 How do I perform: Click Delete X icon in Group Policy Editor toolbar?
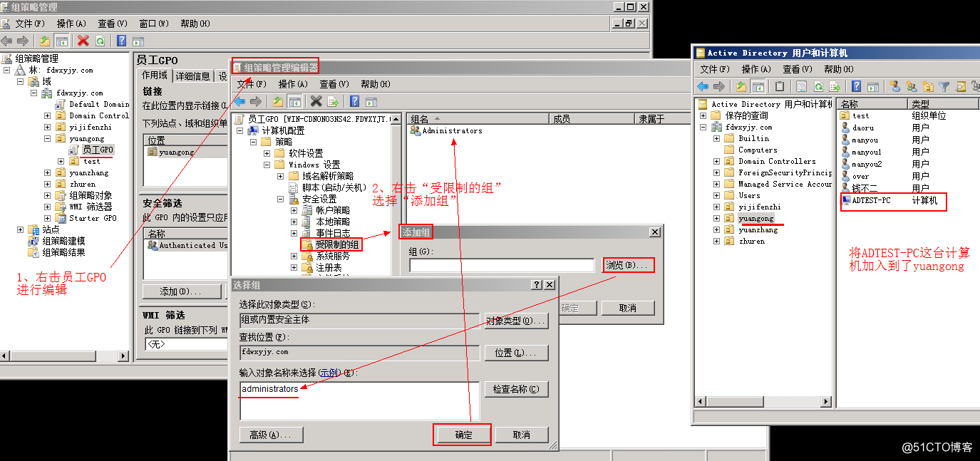tap(316, 102)
